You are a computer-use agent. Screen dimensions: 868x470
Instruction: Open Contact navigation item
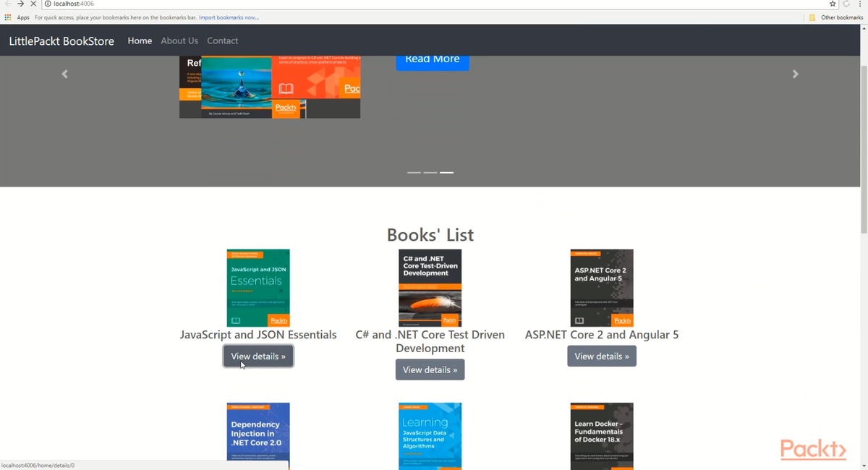tap(223, 41)
